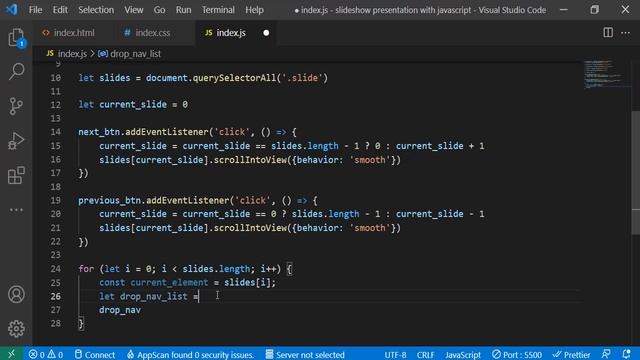The width and height of the screenshot is (640, 360).
Task: Click 'drop_nav_list' on line 26
Action: 154,296
